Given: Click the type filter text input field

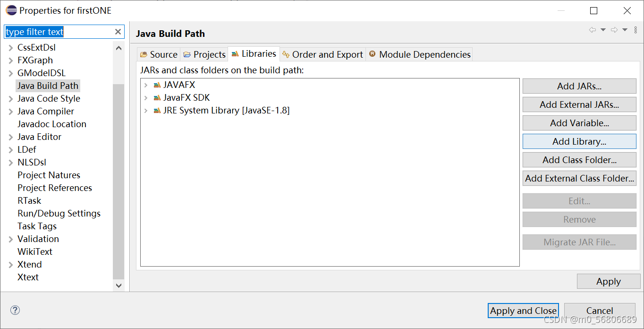Looking at the screenshot, I should pyautogui.click(x=57, y=32).
